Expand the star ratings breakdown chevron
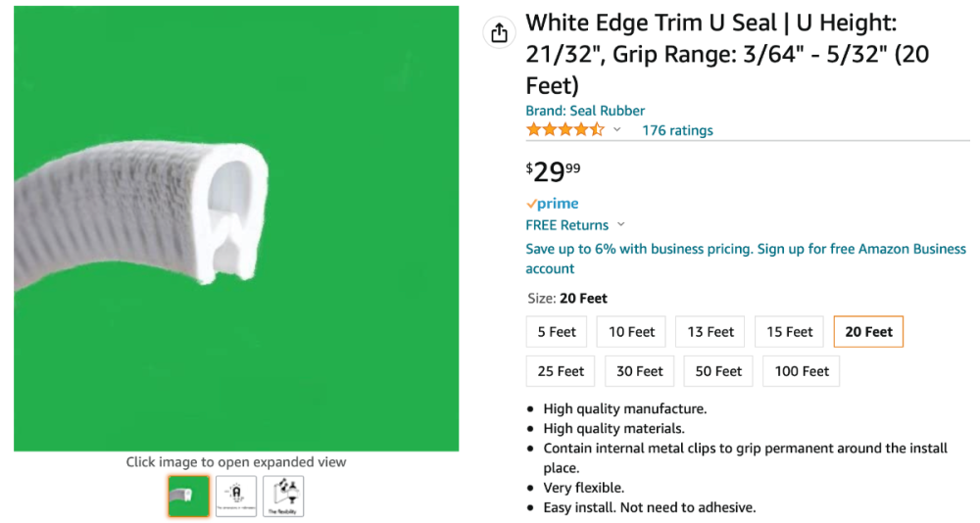This screenshot has height=523, width=980. (x=617, y=130)
